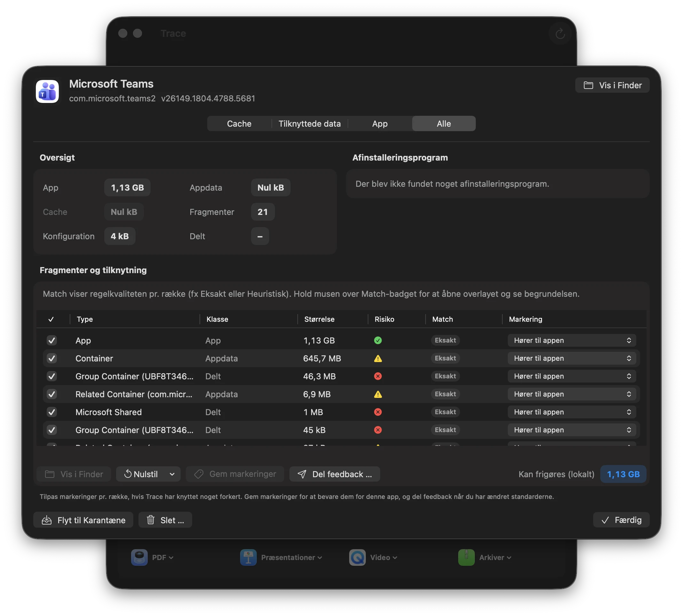The height and width of the screenshot is (616, 683).
Task: Uncheck the App row checkbox
Action: click(52, 340)
